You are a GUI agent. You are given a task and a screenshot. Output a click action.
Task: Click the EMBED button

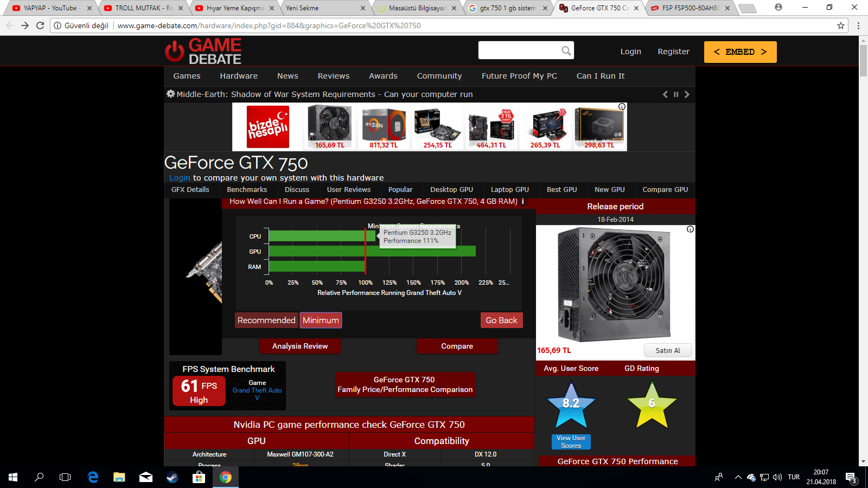pyautogui.click(x=740, y=52)
